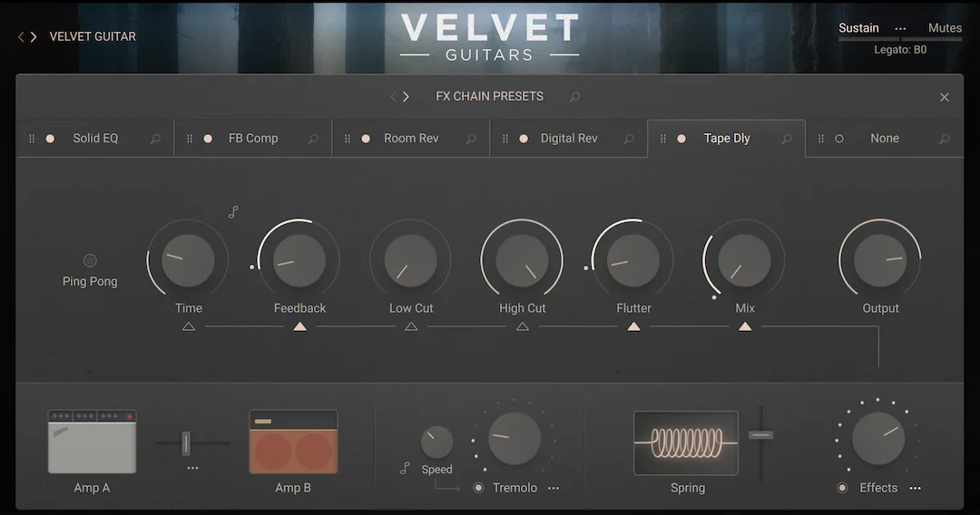
Task: Toggle Tape Dly power dot
Action: [681, 139]
